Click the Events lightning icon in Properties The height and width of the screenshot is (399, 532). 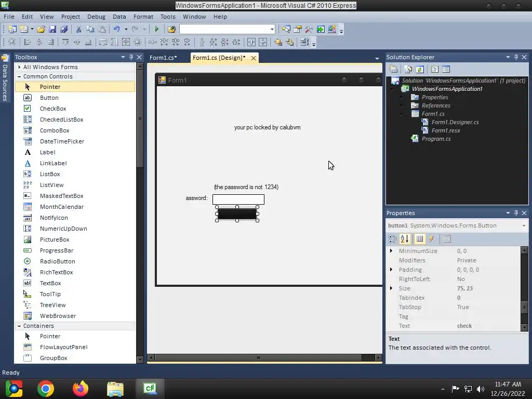432,239
